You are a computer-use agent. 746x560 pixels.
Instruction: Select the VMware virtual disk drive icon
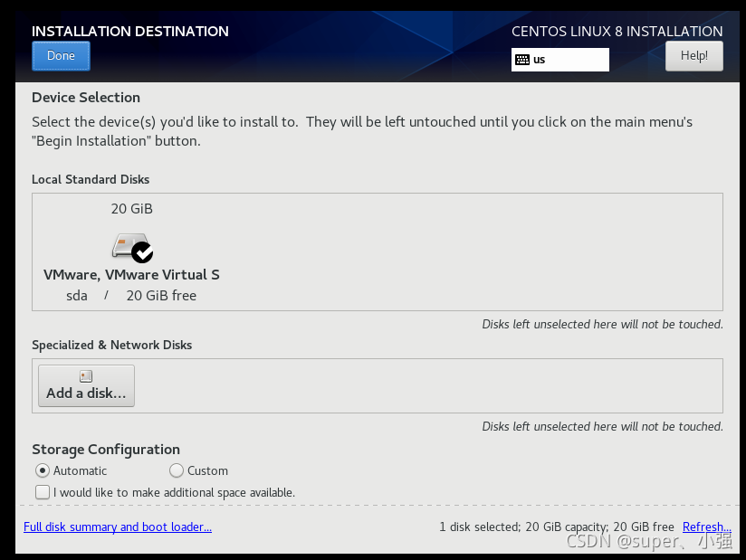pos(129,246)
